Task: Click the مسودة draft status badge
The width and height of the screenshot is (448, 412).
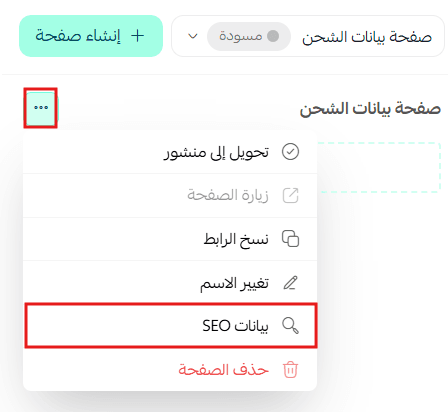Action: 249,36
